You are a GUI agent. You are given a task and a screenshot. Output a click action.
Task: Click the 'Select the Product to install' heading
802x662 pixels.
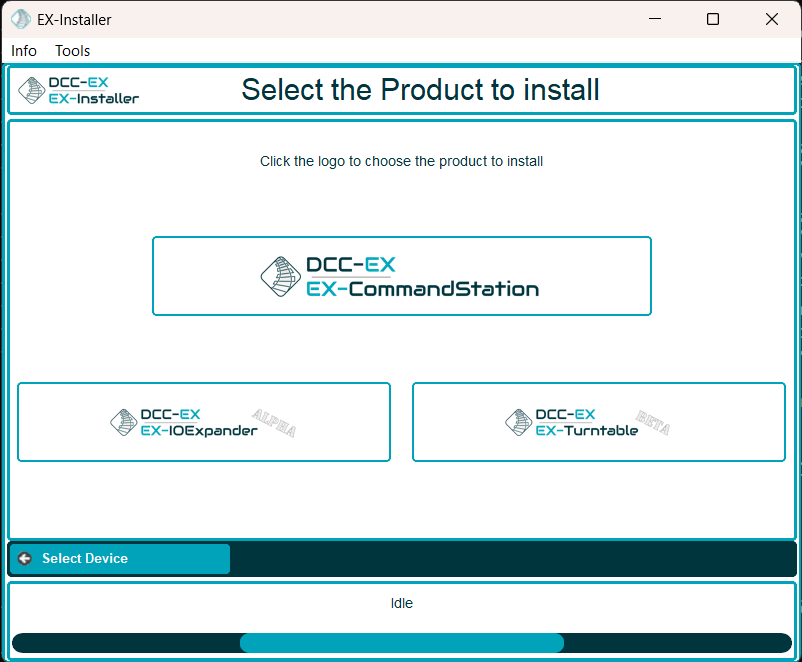(420, 90)
